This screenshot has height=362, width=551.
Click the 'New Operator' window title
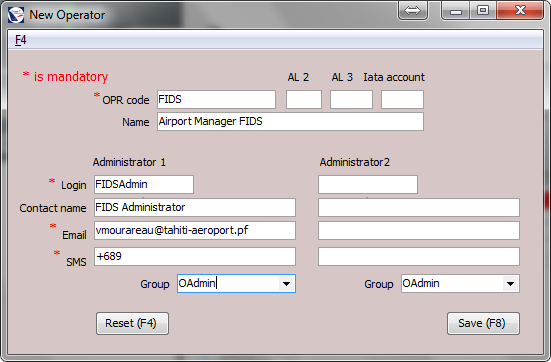(x=67, y=15)
